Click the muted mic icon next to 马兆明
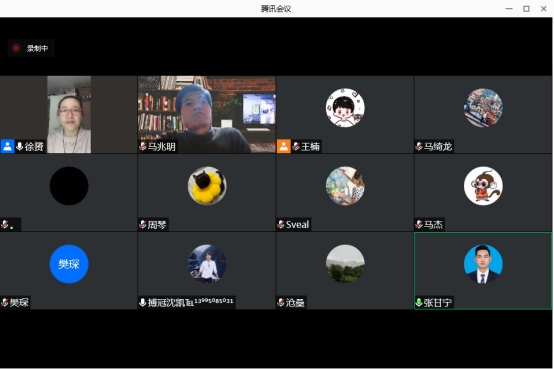554x369 pixels. (142, 146)
